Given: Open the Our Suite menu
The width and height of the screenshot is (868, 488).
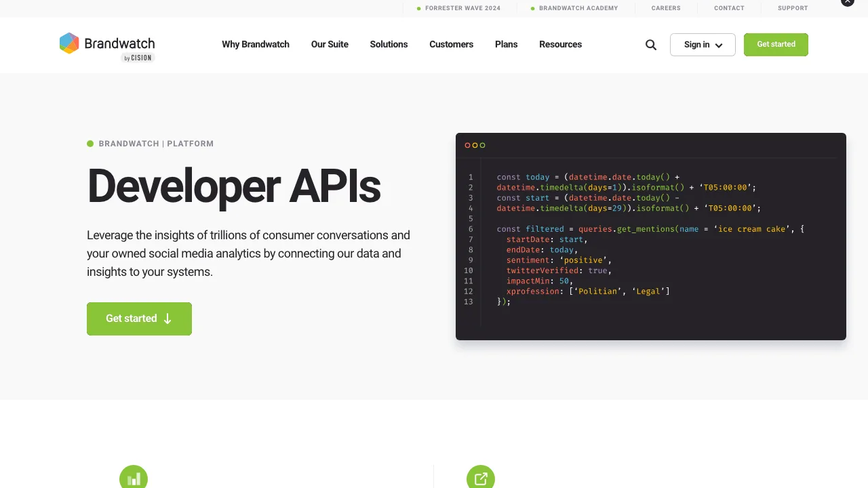Looking at the screenshot, I should pos(330,45).
